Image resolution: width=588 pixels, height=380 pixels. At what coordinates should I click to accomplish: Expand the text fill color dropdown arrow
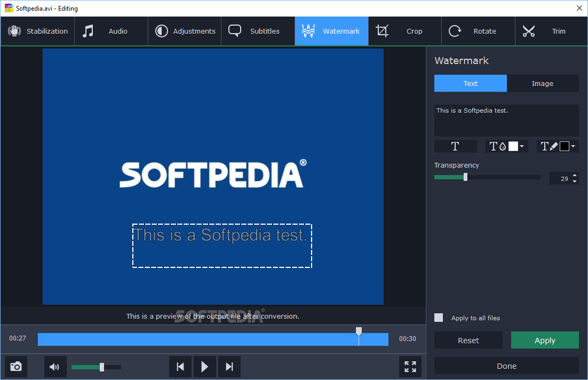522,146
